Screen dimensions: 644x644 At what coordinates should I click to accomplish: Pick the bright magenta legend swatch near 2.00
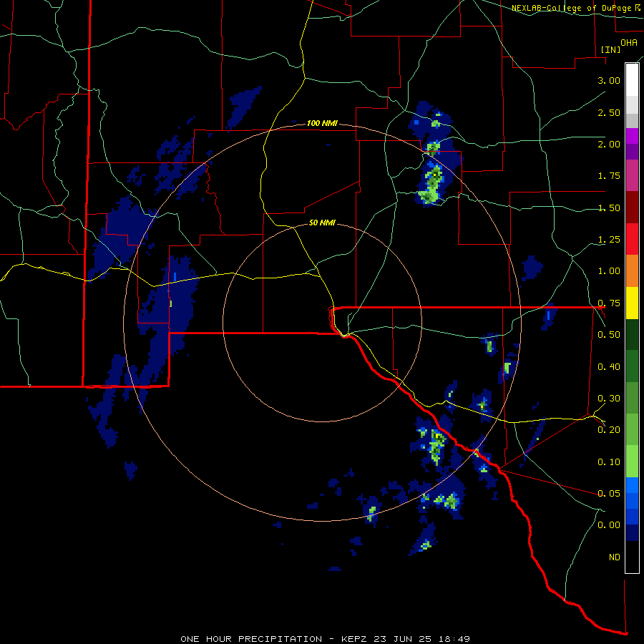point(632,136)
